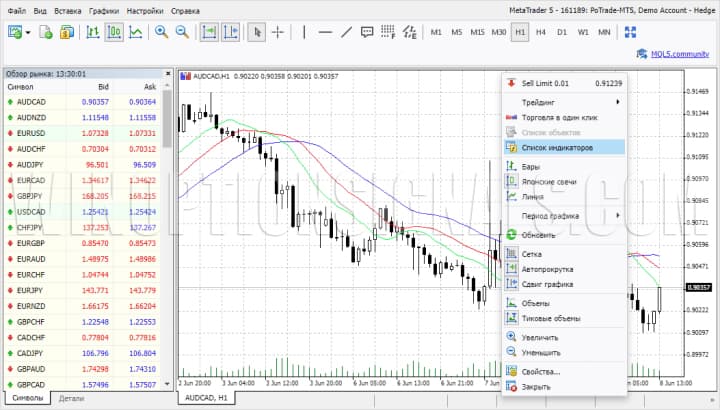
Task: Toggle Сдвиг графика in context menu
Action: pos(547,283)
